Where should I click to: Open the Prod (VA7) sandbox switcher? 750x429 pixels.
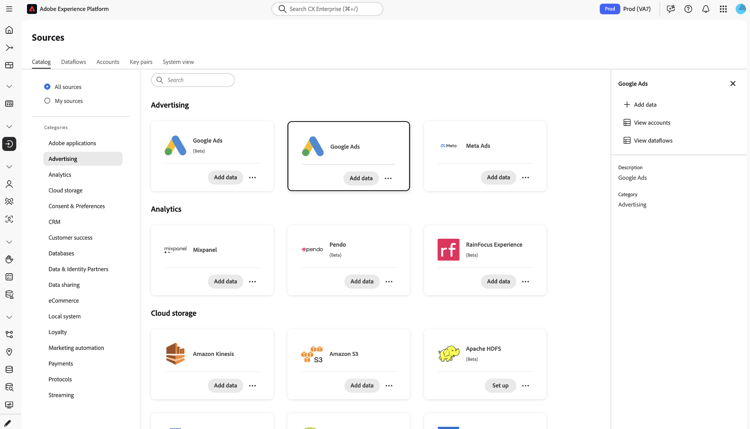click(625, 9)
